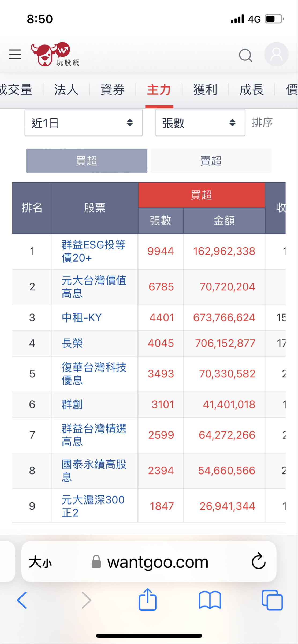Open the 長榮 stock link
The height and width of the screenshot is (644, 298).
click(x=72, y=343)
